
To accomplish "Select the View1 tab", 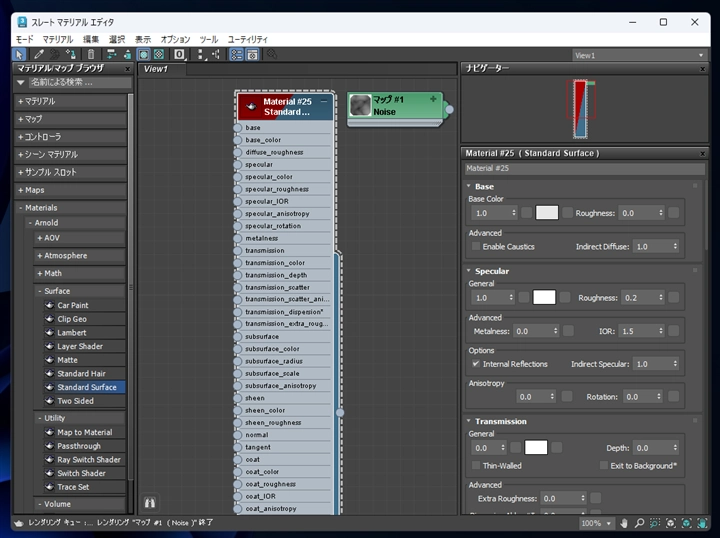I will coord(162,69).
